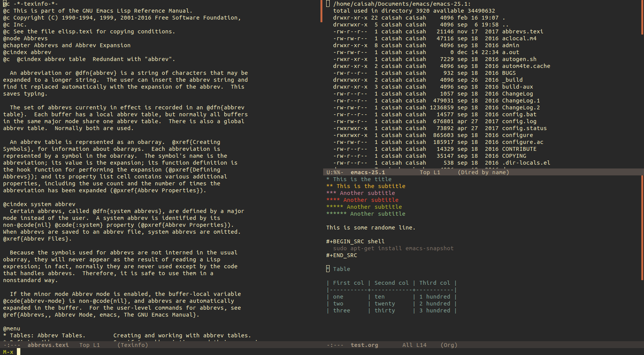This screenshot has height=355, width=644.
Task: Open the admin directory entry
Action: pos(511,45)
